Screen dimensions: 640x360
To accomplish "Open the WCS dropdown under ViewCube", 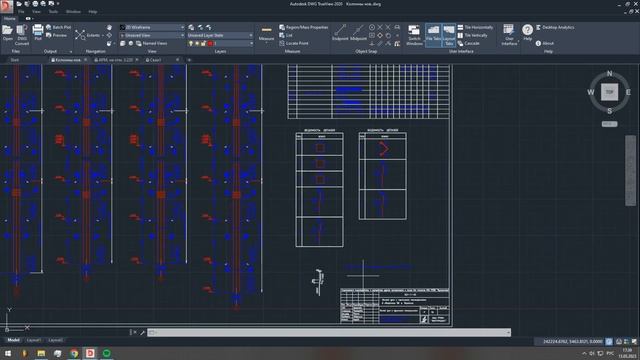I will pos(609,124).
